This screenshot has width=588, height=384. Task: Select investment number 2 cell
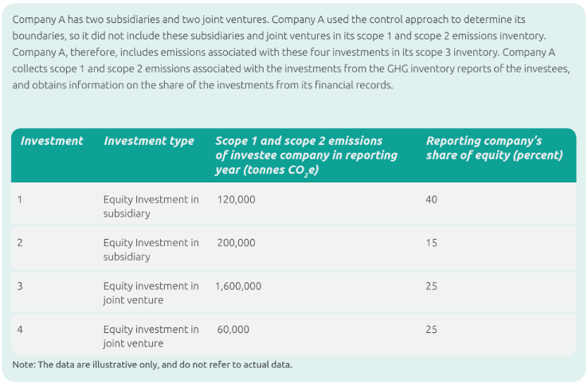tap(20, 243)
